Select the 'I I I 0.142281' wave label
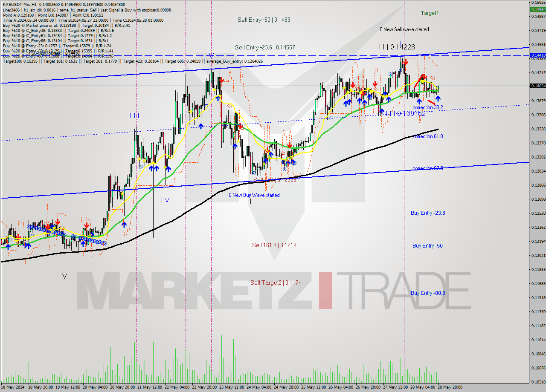This screenshot has width=546, height=392. (x=398, y=47)
